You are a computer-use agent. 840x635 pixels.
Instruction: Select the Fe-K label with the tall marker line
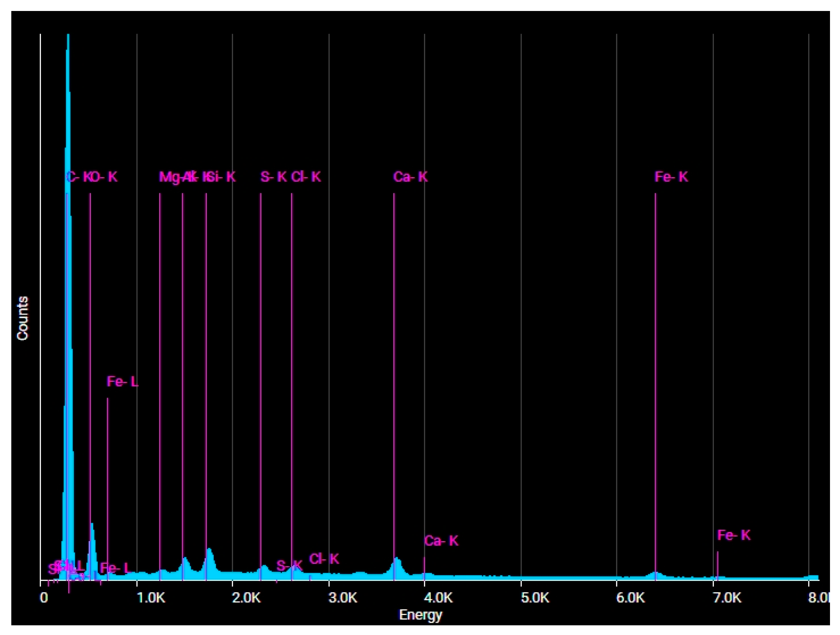[671, 177]
